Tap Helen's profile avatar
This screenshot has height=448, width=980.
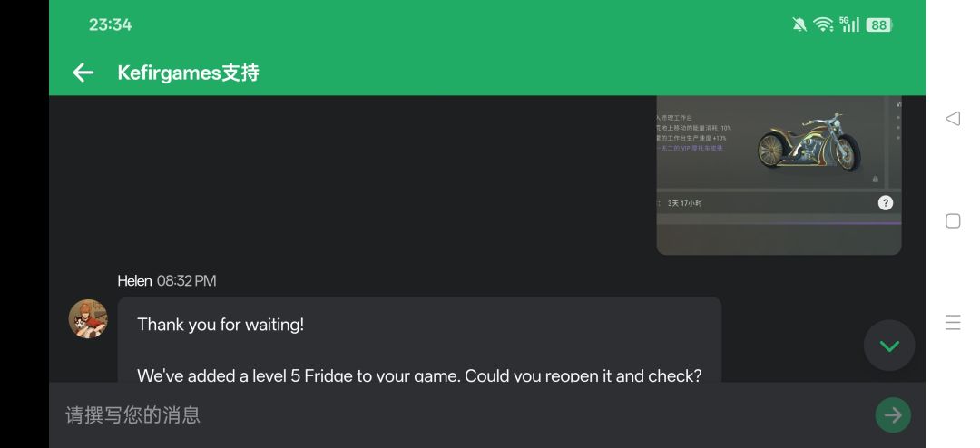click(88, 319)
